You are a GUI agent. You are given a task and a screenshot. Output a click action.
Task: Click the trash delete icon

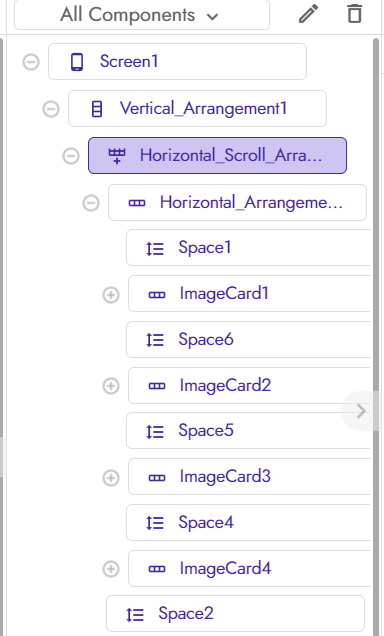click(x=354, y=14)
